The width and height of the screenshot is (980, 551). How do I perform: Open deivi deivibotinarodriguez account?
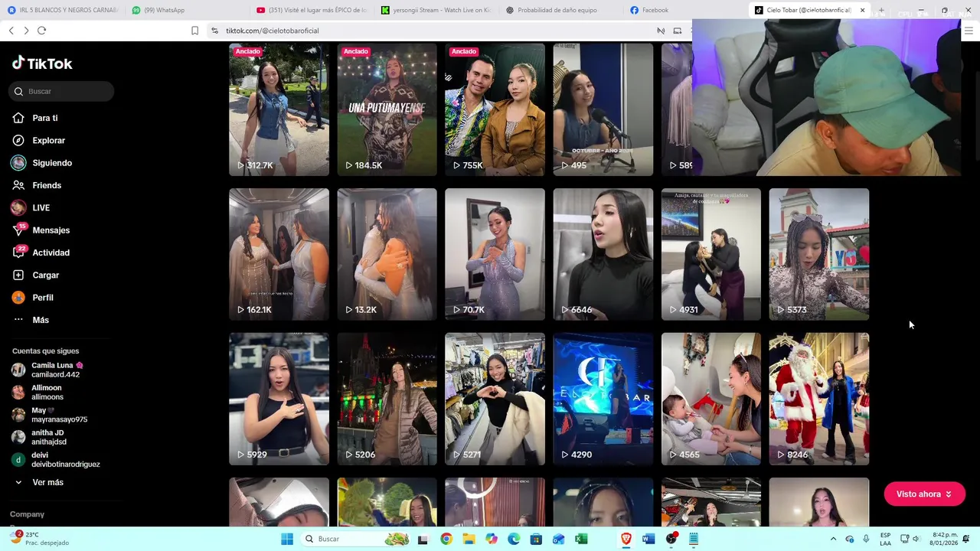pyautogui.click(x=55, y=460)
